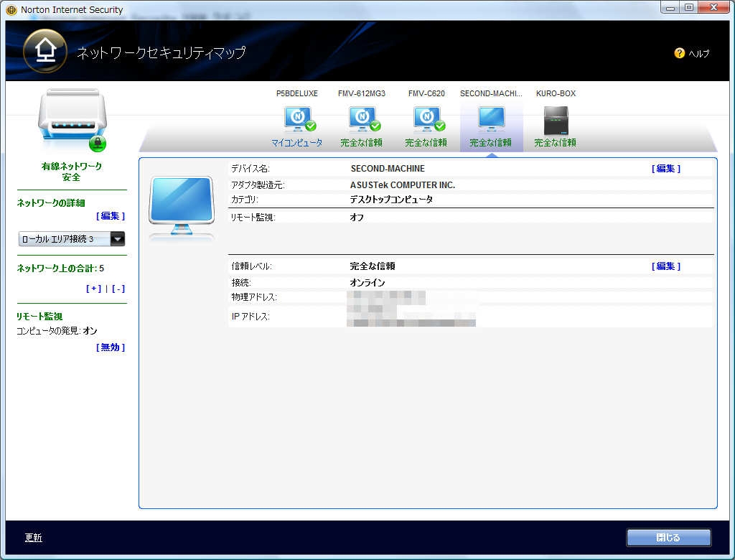Edit the device name via 編集 link
This screenshot has height=560, width=735.
coord(665,169)
